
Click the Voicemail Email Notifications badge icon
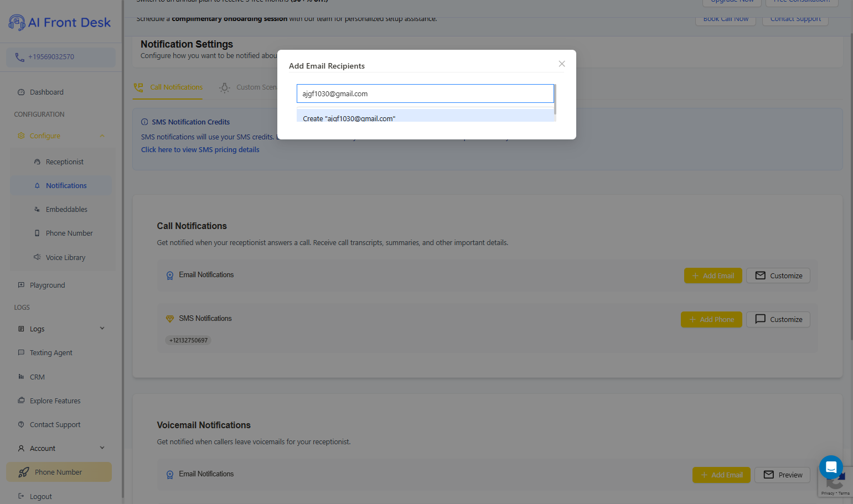pos(170,475)
